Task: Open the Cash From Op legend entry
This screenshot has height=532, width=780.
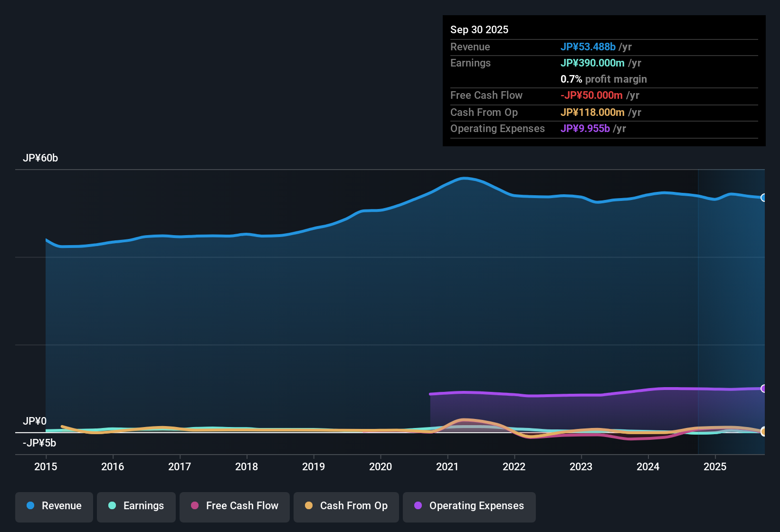Action: coord(346,506)
